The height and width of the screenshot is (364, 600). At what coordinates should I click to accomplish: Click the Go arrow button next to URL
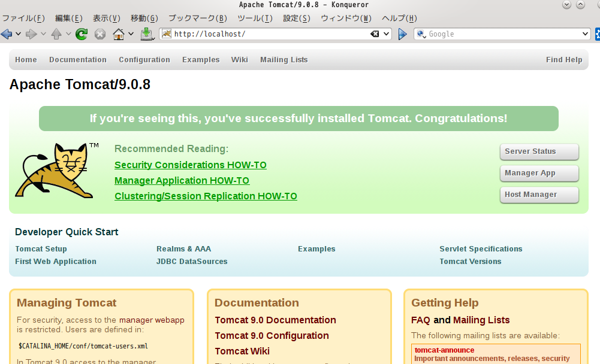(402, 34)
